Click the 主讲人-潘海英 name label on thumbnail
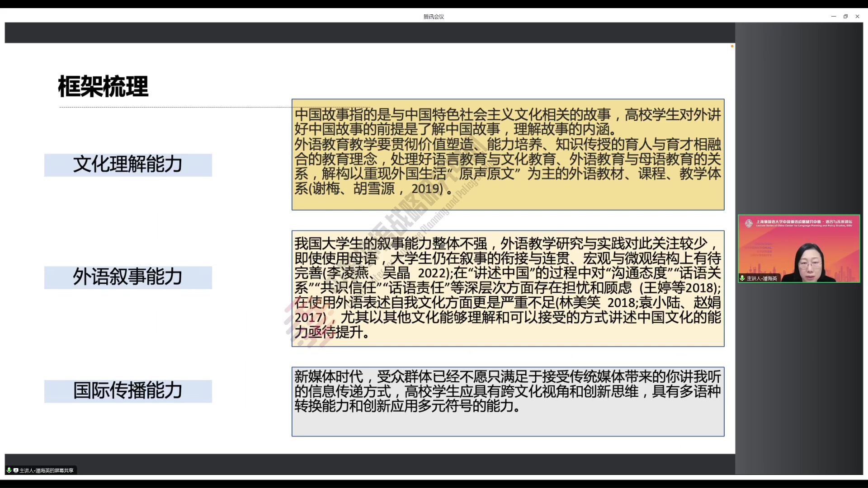 [762, 278]
